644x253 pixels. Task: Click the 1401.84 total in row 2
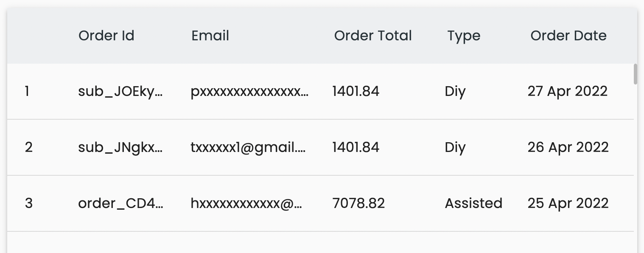point(356,147)
